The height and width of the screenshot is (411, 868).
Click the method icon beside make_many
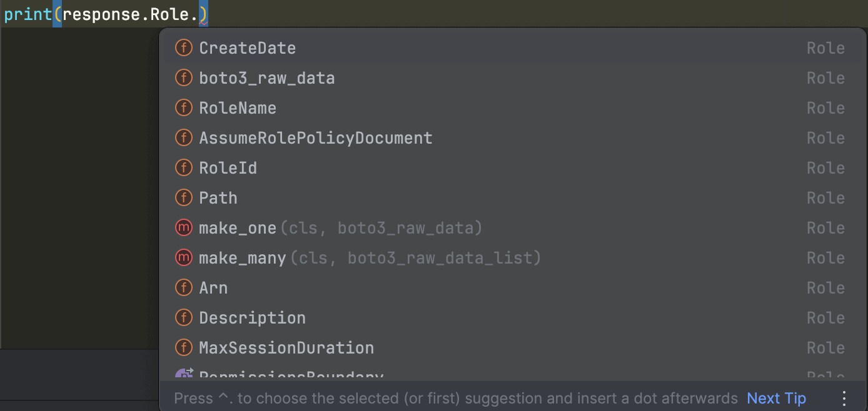183,258
